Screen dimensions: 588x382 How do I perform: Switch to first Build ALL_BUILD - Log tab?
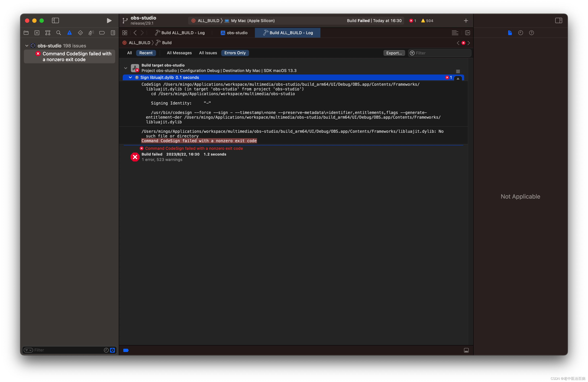coord(180,33)
